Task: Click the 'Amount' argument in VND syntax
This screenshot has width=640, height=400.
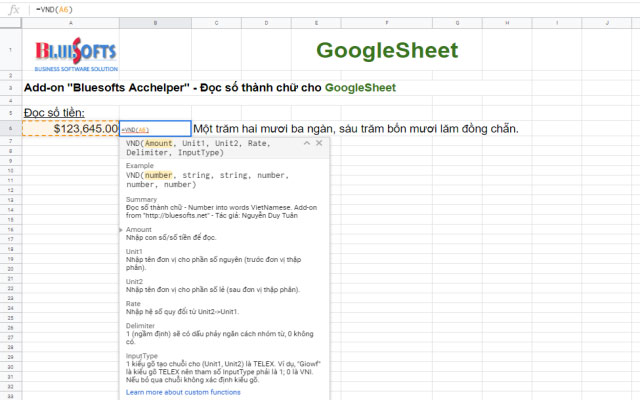Action: pyautogui.click(x=158, y=143)
